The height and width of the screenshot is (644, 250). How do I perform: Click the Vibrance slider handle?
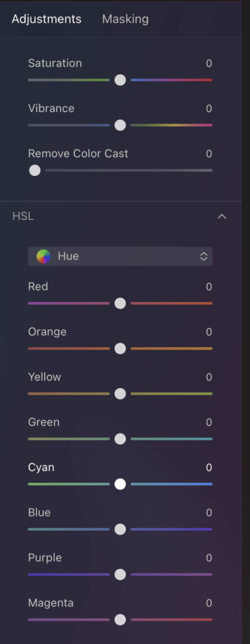120,125
